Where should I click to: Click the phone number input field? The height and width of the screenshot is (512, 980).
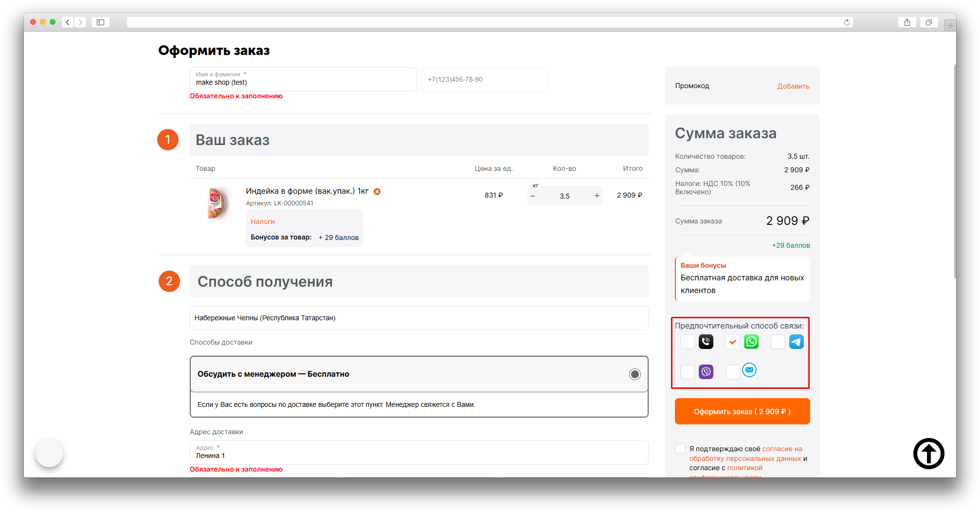tap(484, 79)
